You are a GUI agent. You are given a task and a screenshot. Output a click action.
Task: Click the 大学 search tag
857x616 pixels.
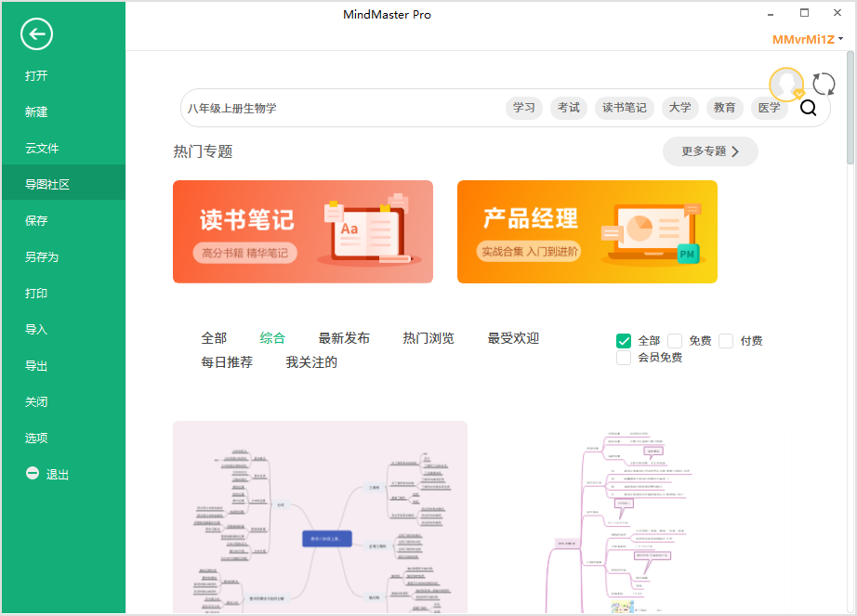pos(679,108)
